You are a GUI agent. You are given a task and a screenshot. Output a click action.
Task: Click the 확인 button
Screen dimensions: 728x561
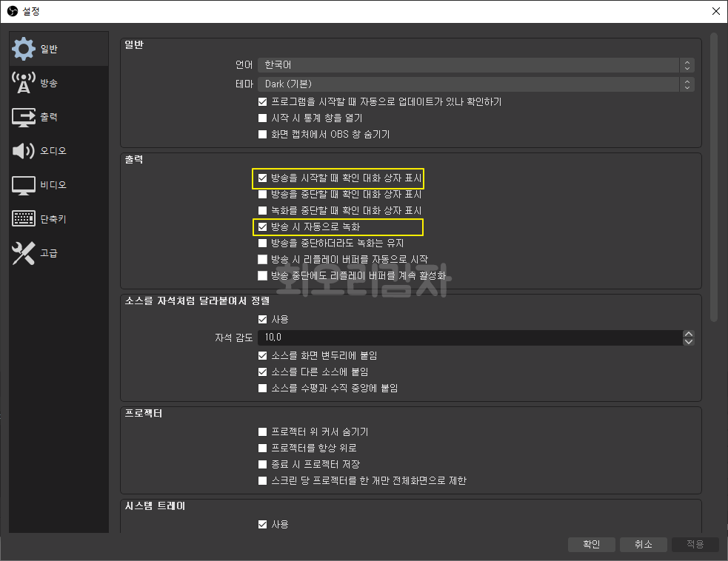tap(592, 544)
